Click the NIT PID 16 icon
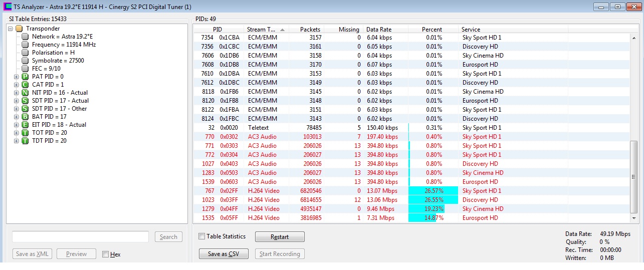Viewport: 644px width, 270px height. click(25, 93)
